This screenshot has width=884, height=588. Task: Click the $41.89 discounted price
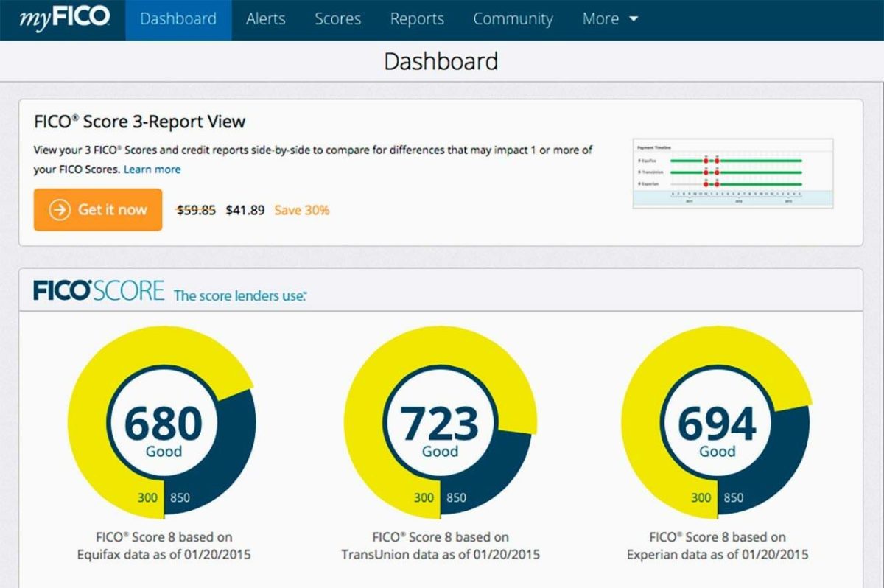[x=245, y=210]
